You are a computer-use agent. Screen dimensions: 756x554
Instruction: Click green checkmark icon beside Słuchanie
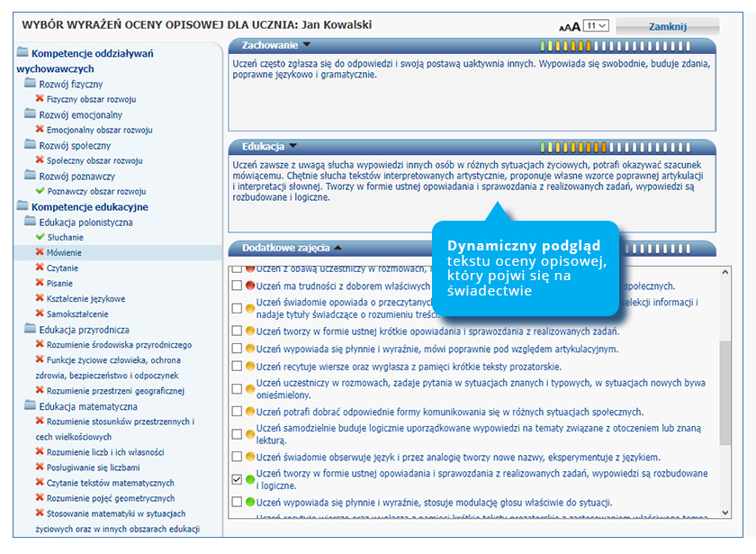click(x=40, y=236)
